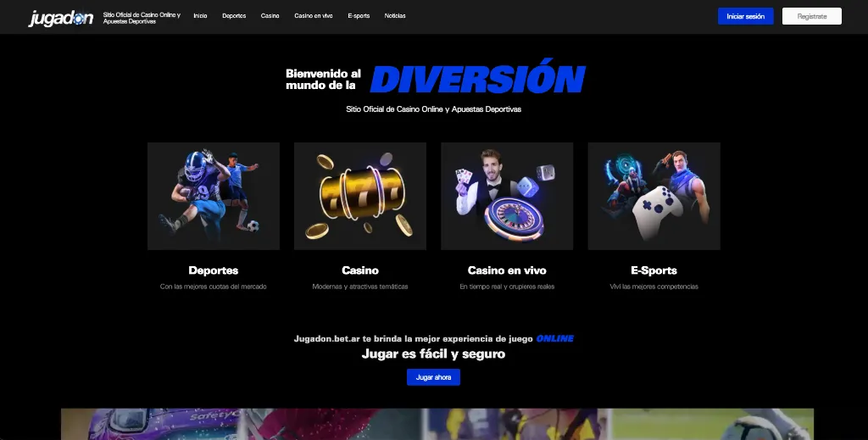Click 'Bienvenido al mundo de la' text
Image resolution: width=868 pixels, height=440 pixels.
323,79
